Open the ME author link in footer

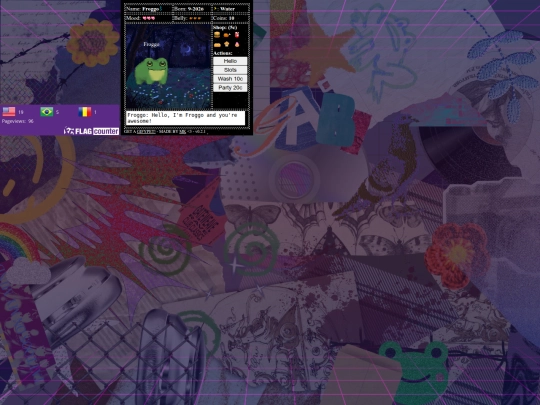[182, 132]
